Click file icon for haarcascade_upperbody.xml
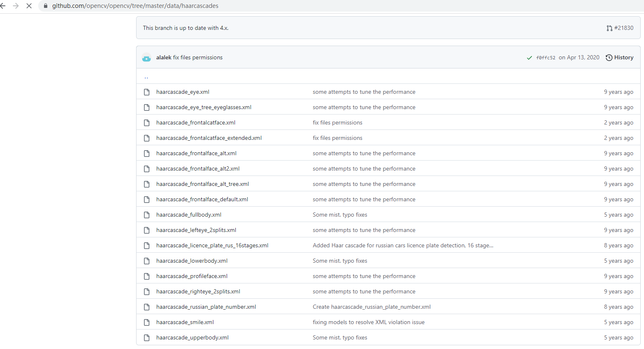The image size is (644, 349). click(x=146, y=338)
